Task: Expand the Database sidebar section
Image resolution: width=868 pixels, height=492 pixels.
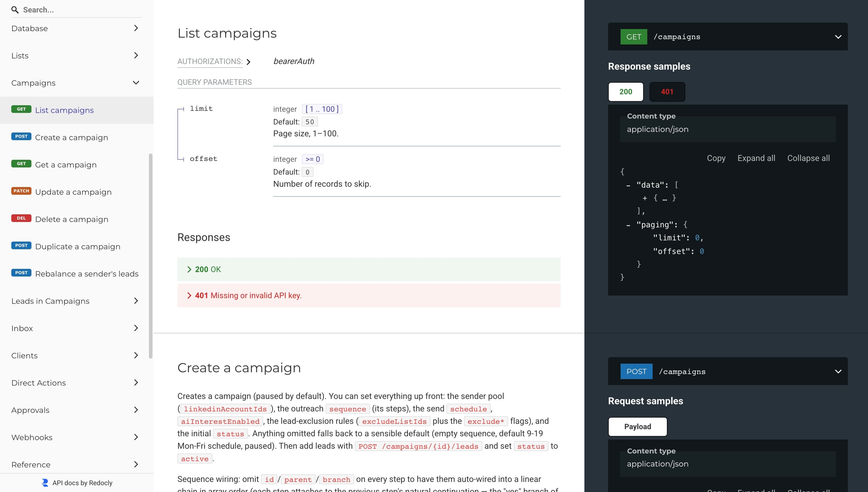Action: 77,28
